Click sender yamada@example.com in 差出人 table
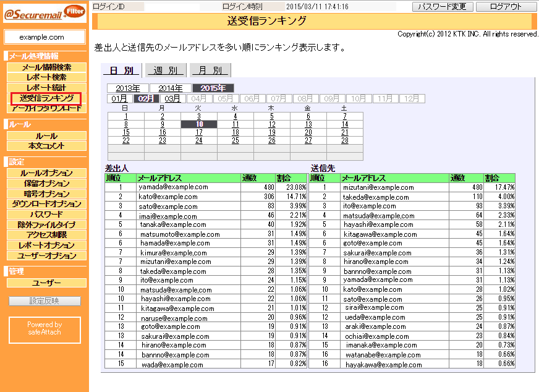The height and width of the screenshot is (392, 539). pyautogui.click(x=173, y=187)
